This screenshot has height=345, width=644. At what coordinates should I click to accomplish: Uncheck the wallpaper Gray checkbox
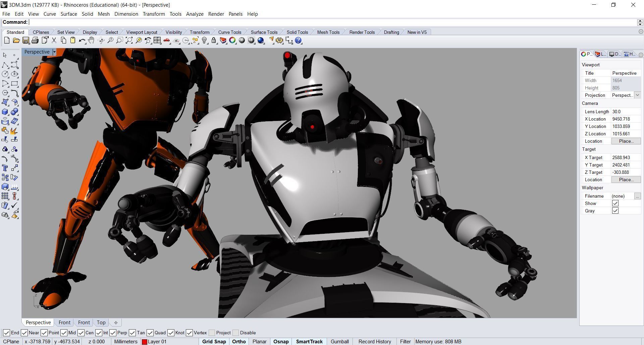pyautogui.click(x=615, y=211)
